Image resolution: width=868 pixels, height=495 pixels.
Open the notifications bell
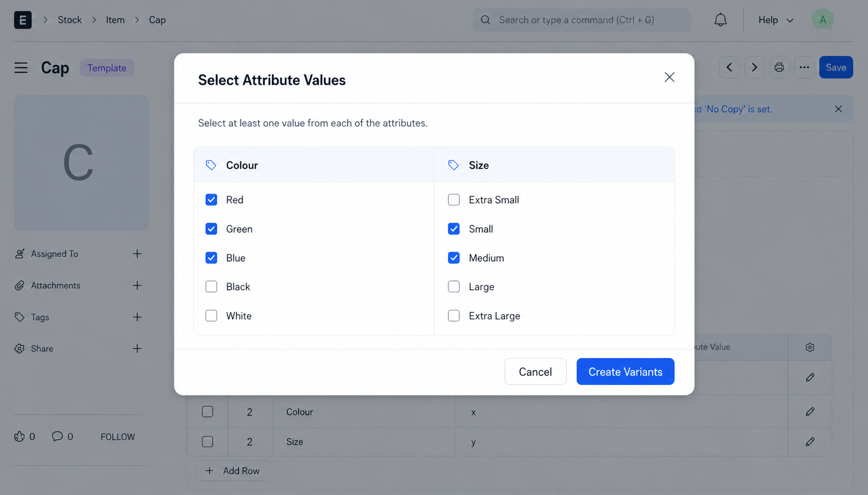[x=721, y=20]
